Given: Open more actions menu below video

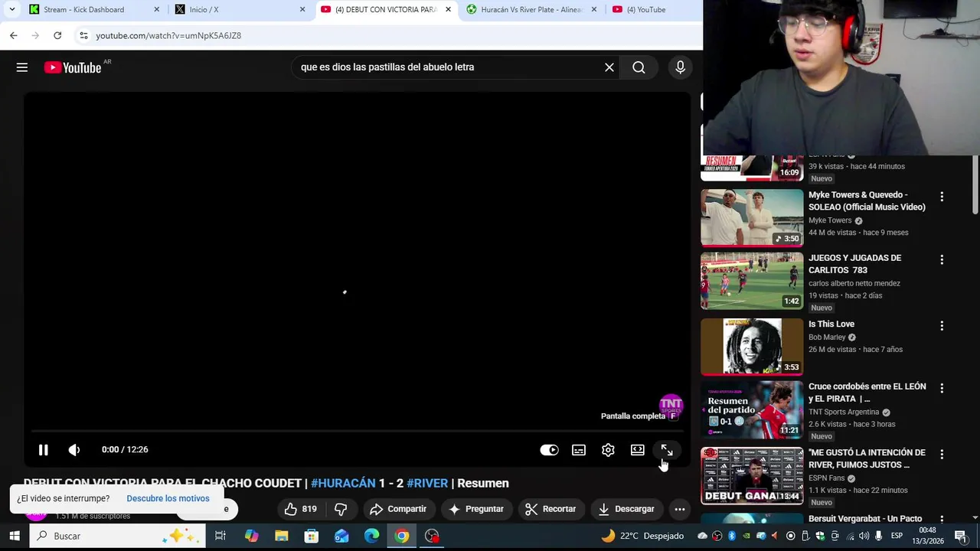Looking at the screenshot, I should pos(679,509).
